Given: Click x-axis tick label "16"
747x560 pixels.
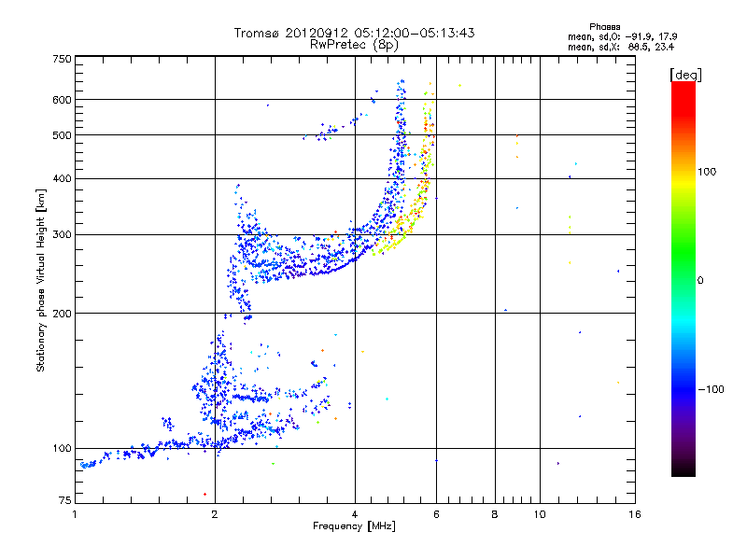Looking at the screenshot, I should (x=635, y=514).
